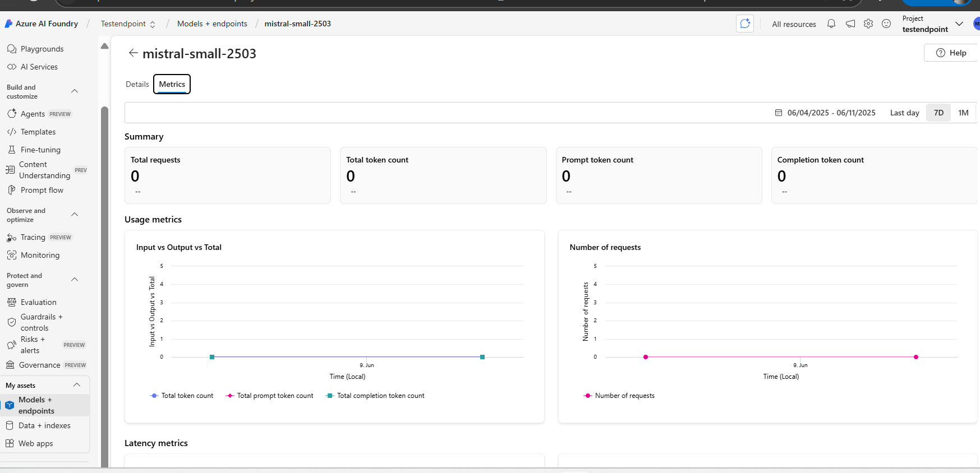The width and height of the screenshot is (980, 473).
Task: Click the user avatar icon
Action: coord(977,24)
